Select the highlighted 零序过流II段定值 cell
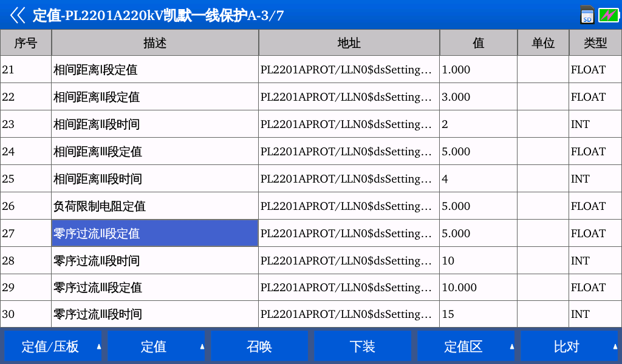This screenshot has height=364, width=622. (x=155, y=234)
